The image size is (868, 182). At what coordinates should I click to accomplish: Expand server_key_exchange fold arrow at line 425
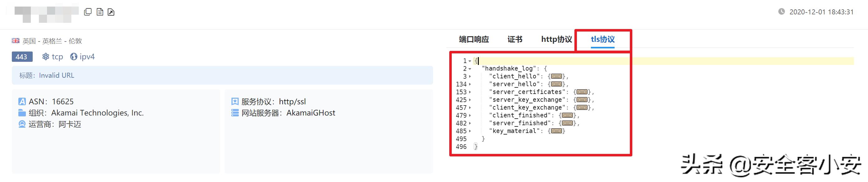click(x=470, y=100)
